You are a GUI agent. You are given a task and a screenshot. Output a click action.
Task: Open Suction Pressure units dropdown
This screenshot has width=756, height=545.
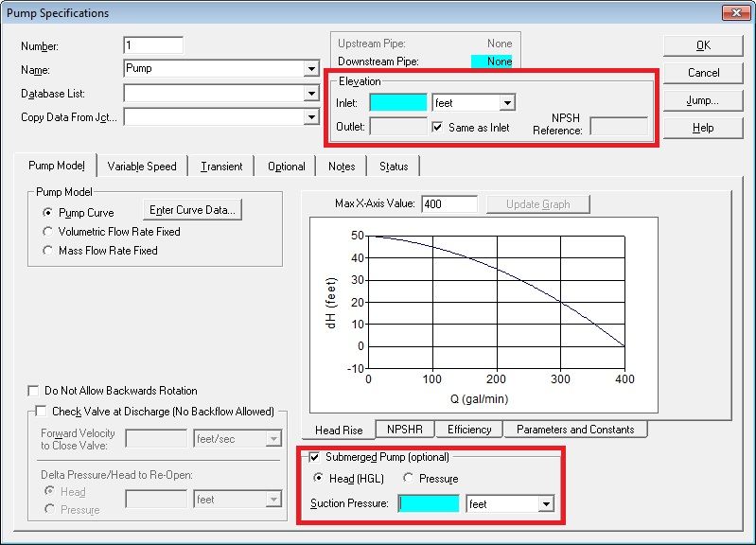pos(545,504)
